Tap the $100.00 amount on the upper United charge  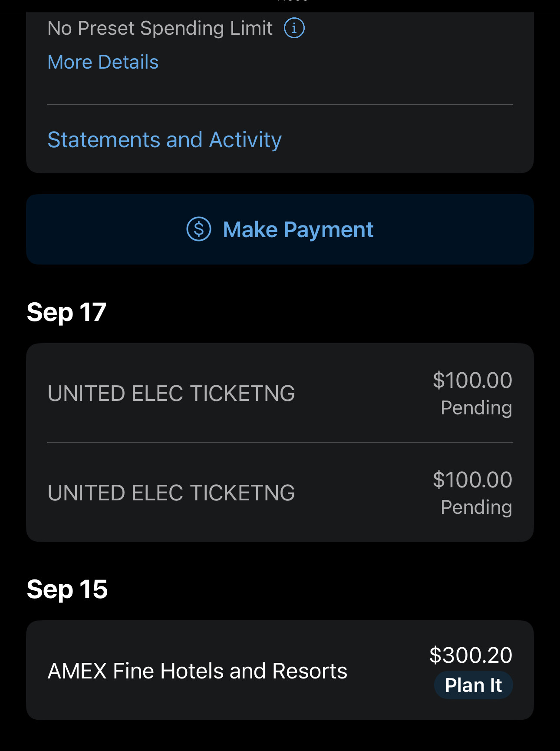tap(472, 380)
